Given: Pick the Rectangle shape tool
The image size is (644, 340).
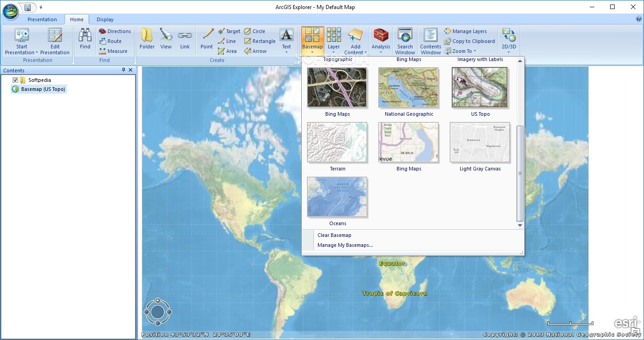Looking at the screenshot, I should (x=260, y=41).
